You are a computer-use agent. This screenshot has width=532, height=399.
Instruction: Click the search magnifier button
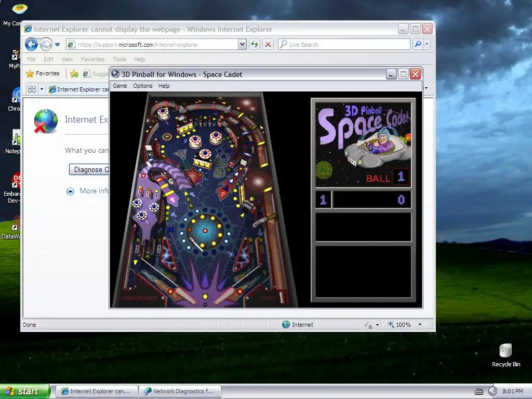[x=418, y=44]
